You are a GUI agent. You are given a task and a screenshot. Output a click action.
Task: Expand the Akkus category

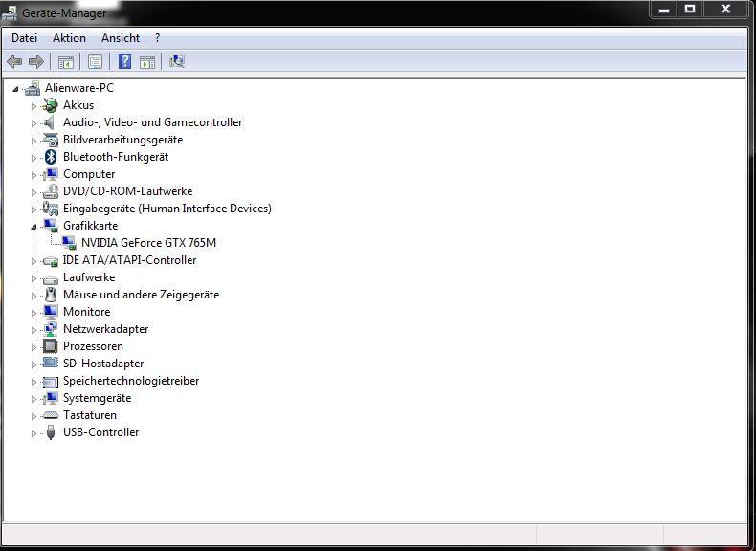[x=33, y=106]
